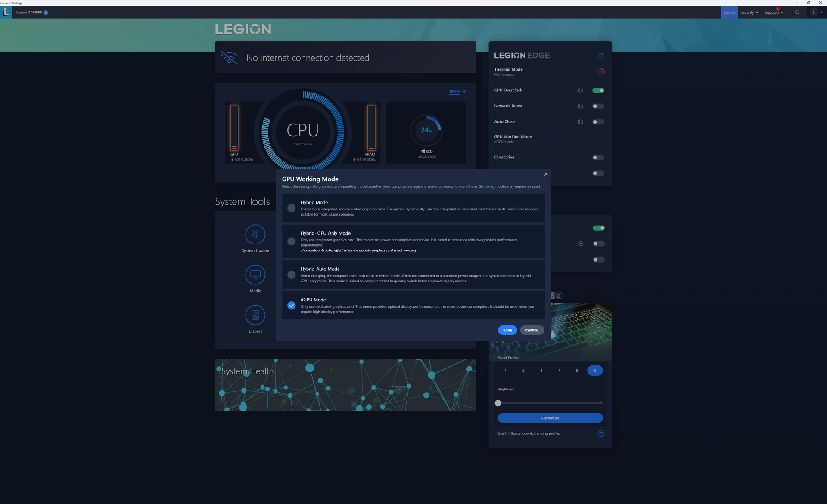This screenshot has height=504, width=827.
Task: Open Auto Close gear settings
Action: (580, 122)
